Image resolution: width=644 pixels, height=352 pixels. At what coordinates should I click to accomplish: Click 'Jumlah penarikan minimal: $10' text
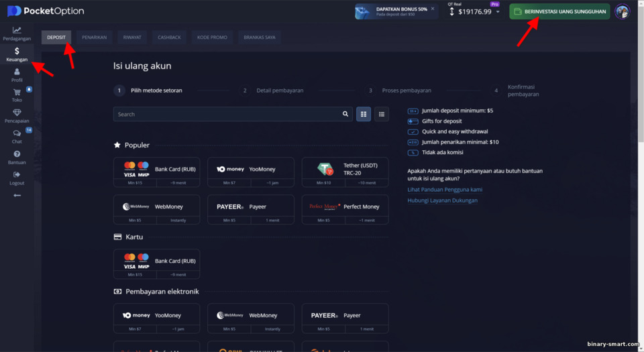point(460,142)
